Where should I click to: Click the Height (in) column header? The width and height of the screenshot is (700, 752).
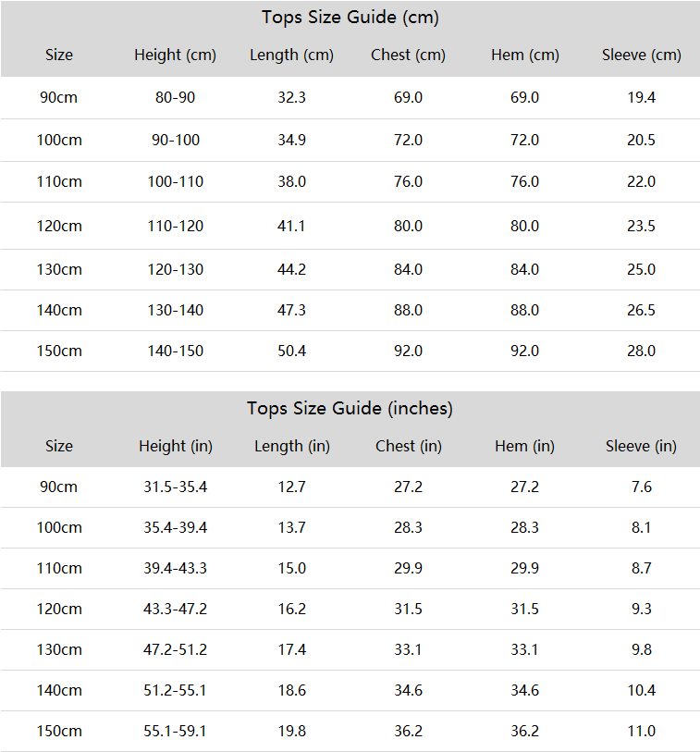(176, 446)
